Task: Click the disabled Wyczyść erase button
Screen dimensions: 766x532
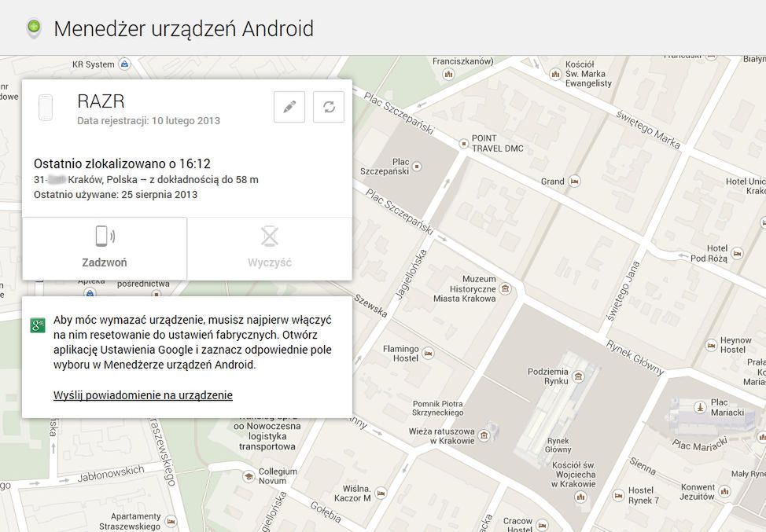Action: [270, 248]
